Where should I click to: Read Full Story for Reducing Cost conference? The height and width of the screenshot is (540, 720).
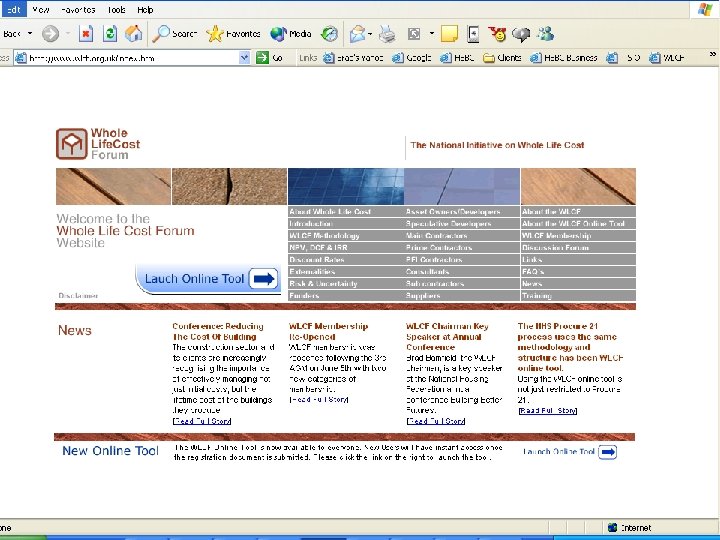(202, 421)
